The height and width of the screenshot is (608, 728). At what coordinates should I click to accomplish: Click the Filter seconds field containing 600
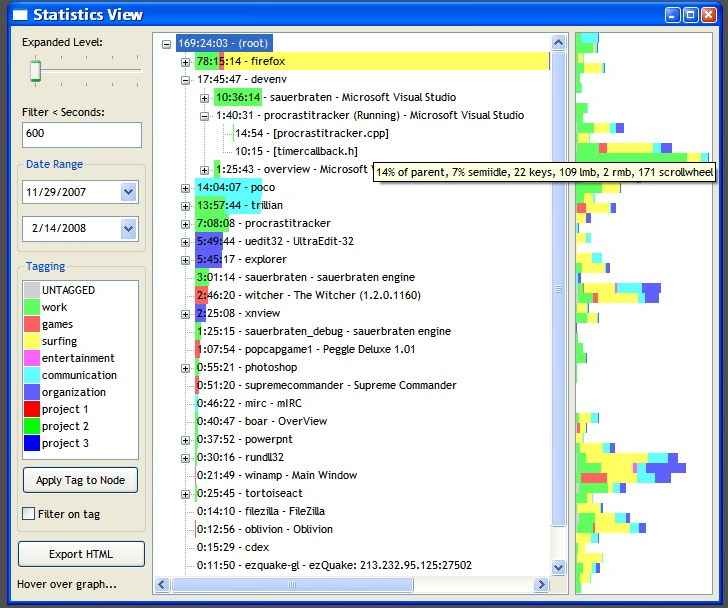tap(82, 135)
